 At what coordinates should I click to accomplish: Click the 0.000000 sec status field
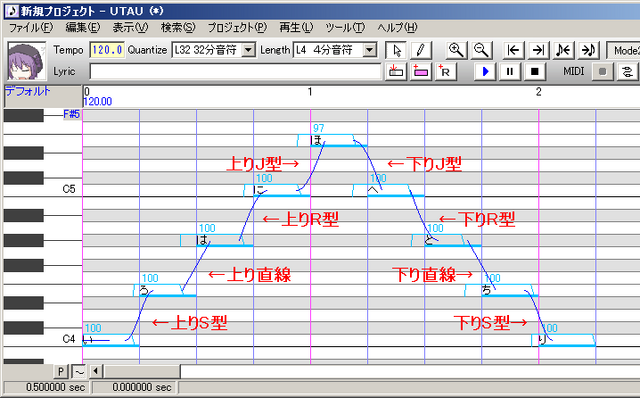[x=135, y=387]
